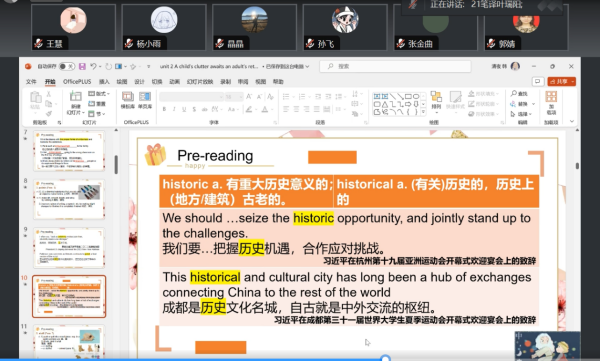The width and height of the screenshot is (600, 361).
Task: Open the undo history dropdown arrow
Action: click(x=100, y=67)
